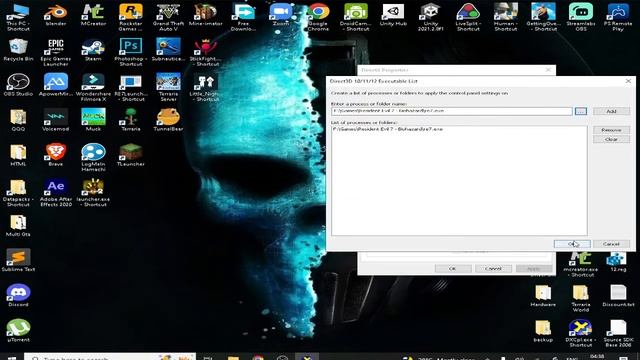The width and height of the screenshot is (640, 360).
Task: Open the Voicemod desktop icon
Action: coord(56,120)
